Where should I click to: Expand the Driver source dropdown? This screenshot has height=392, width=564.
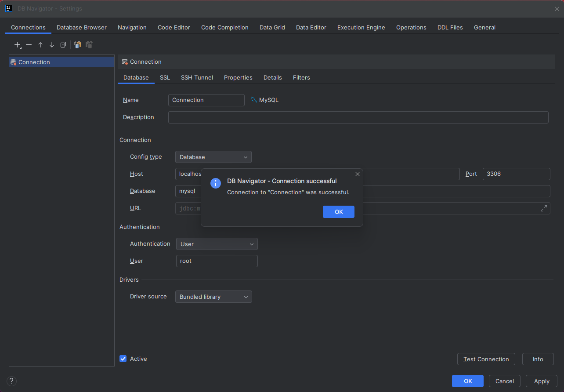[x=213, y=297]
